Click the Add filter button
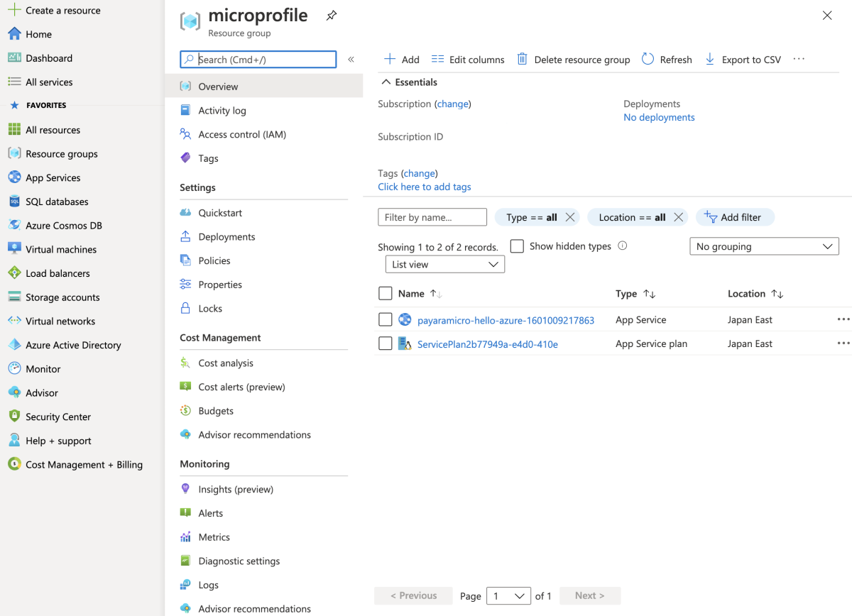This screenshot has width=852, height=616. click(x=735, y=217)
